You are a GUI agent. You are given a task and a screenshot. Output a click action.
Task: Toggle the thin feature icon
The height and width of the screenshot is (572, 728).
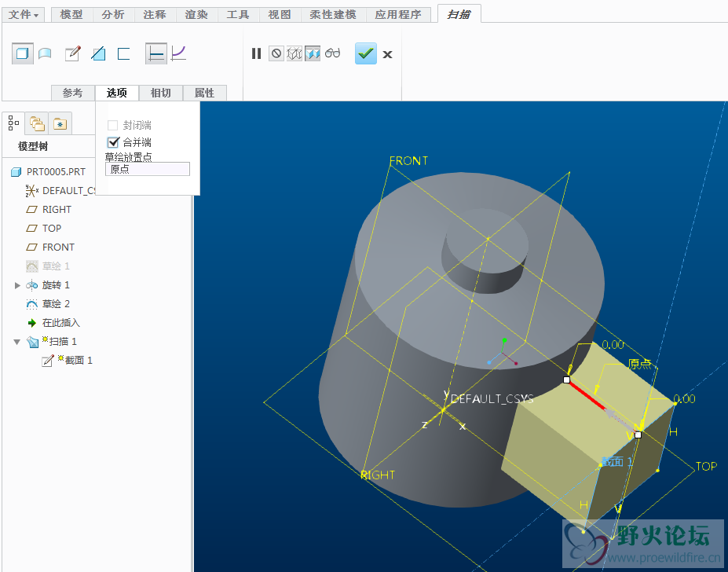(123, 54)
